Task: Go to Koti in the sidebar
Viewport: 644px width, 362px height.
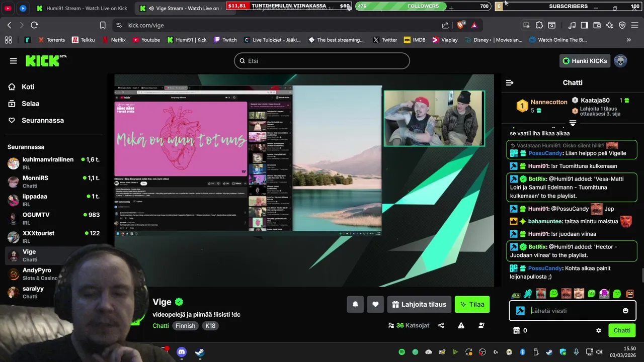Action: click(22, 86)
